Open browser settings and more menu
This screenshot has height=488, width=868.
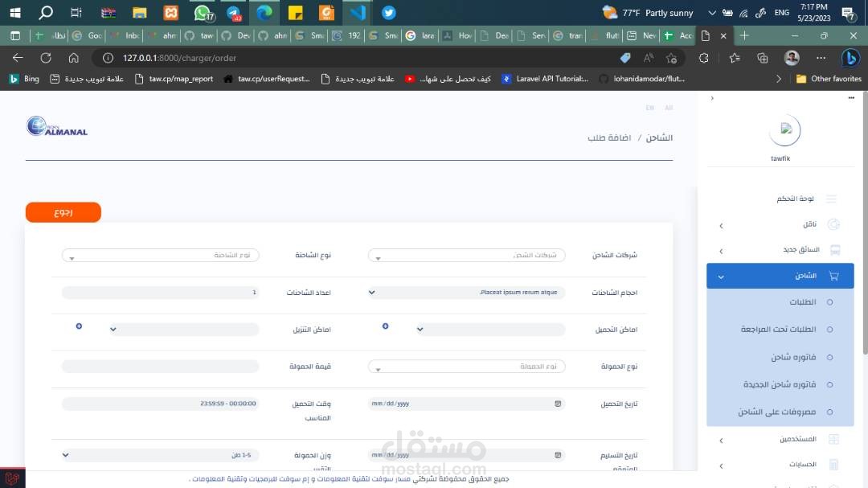[x=821, y=58]
